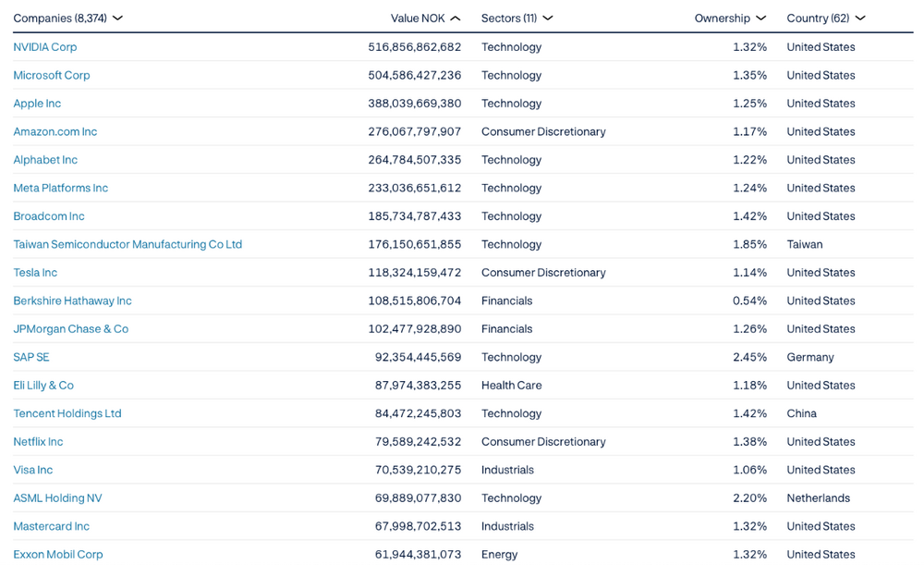
Task: Select the value 176,150,651,855 for Taiwan Semiconductor
Action: click(414, 244)
